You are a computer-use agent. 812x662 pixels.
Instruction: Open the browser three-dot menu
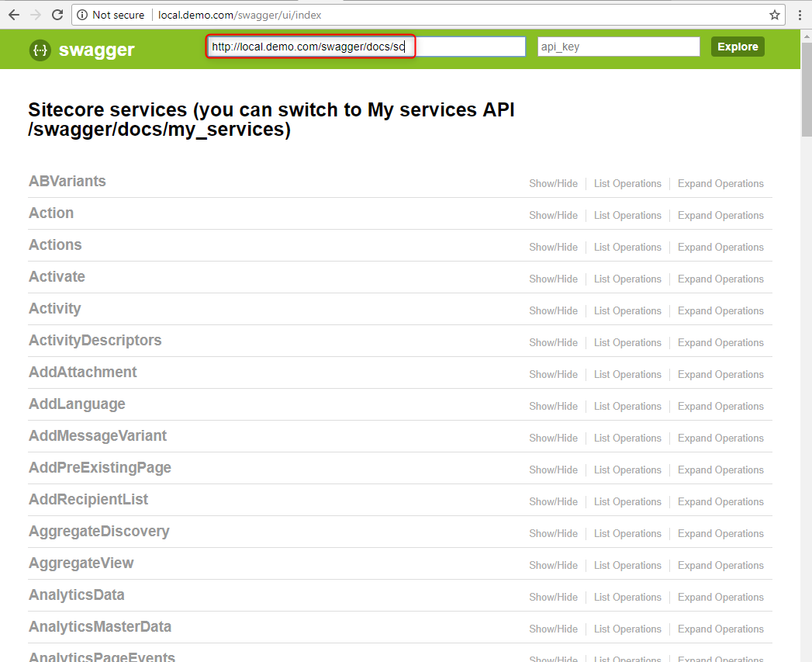pos(800,15)
